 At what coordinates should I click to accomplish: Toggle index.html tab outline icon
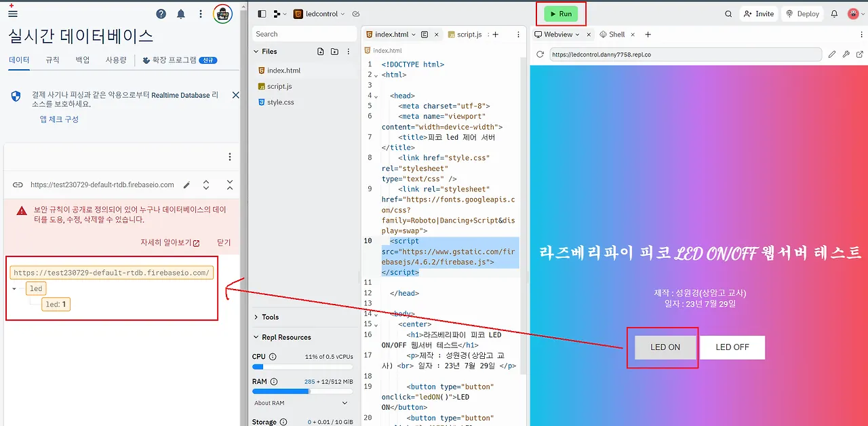coord(425,35)
